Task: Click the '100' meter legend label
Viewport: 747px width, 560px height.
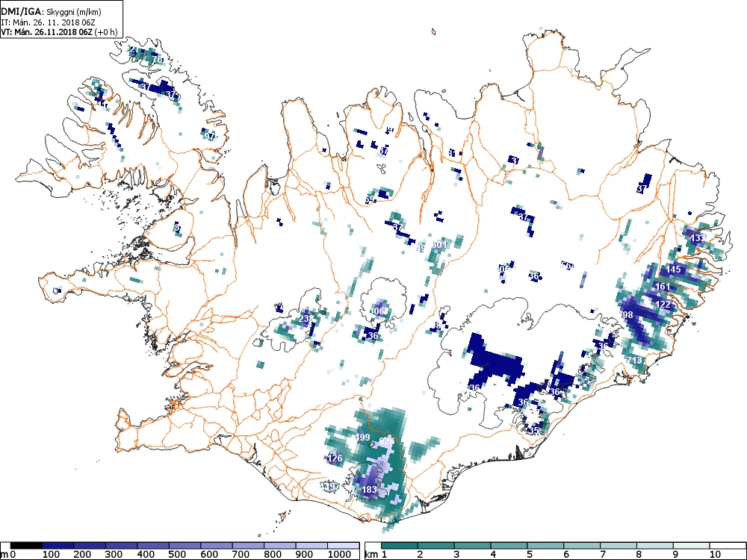Action: coord(52,554)
